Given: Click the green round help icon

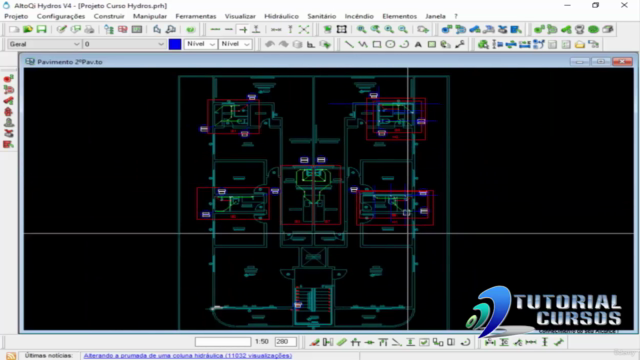Looking at the screenshot, I should point(191,29).
